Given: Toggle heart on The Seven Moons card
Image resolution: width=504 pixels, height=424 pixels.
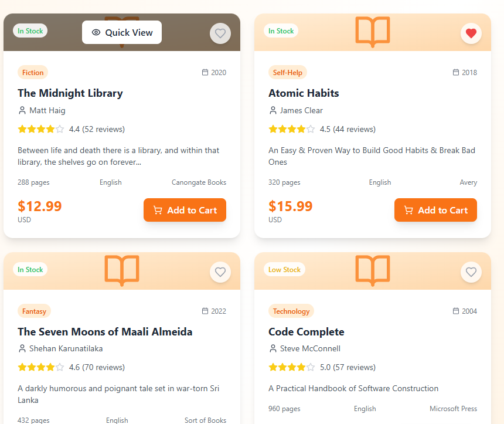Looking at the screenshot, I should coord(220,272).
